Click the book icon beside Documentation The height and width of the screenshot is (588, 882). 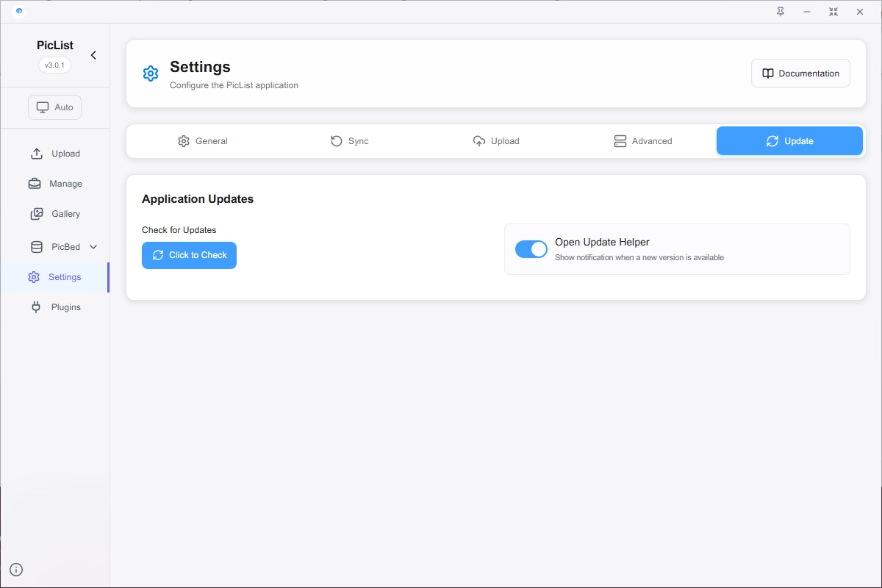768,73
